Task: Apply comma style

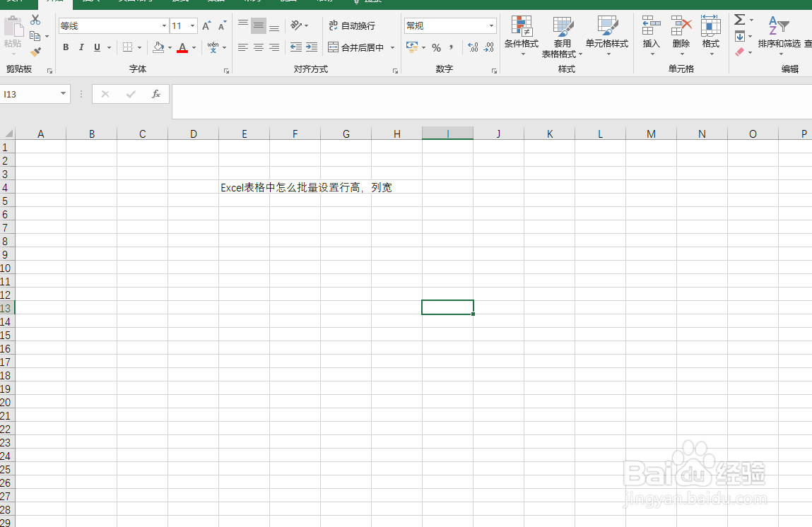Action: pyautogui.click(x=452, y=47)
